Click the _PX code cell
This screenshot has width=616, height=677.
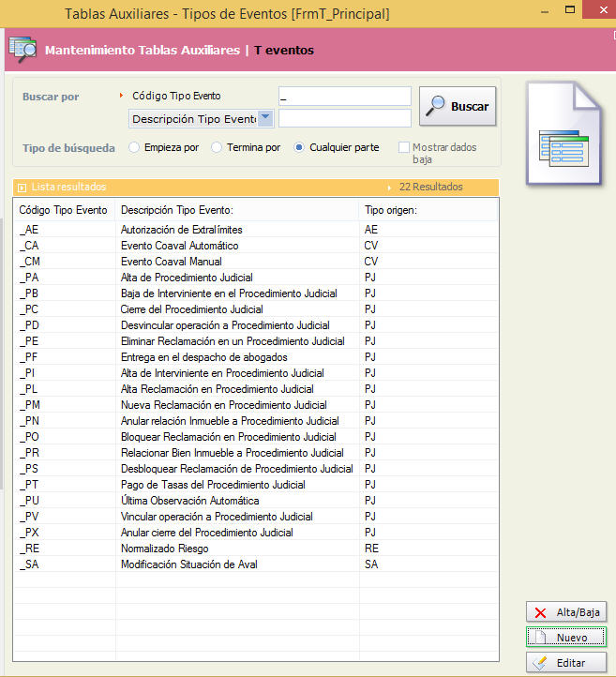(x=29, y=533)
